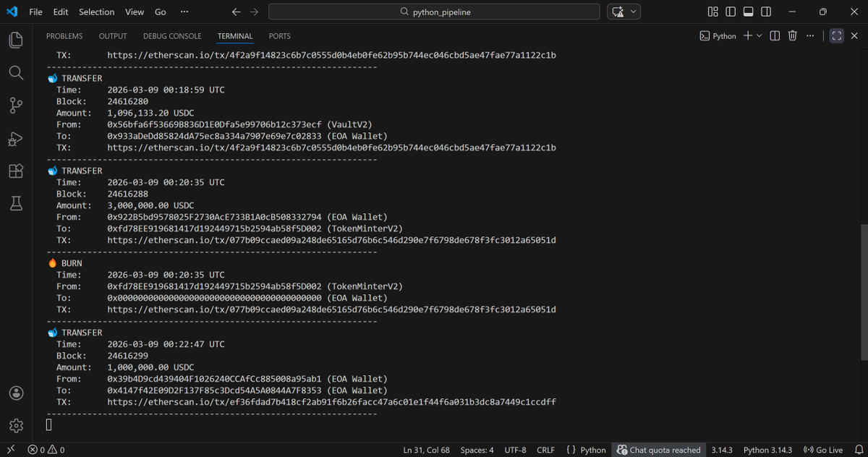Toggle the bottom panel visibility
The width and height of the screenshot is (868, 457).
click(x=749, y=12)
